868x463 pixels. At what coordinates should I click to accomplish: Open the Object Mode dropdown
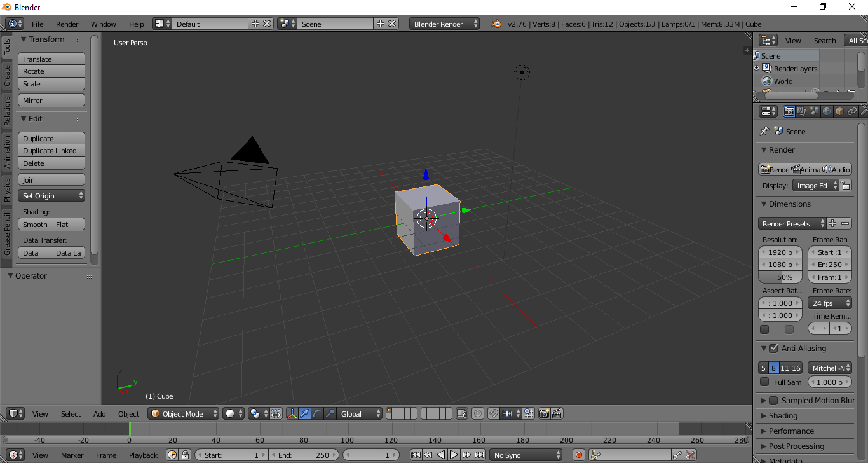[x=183, y=413]
